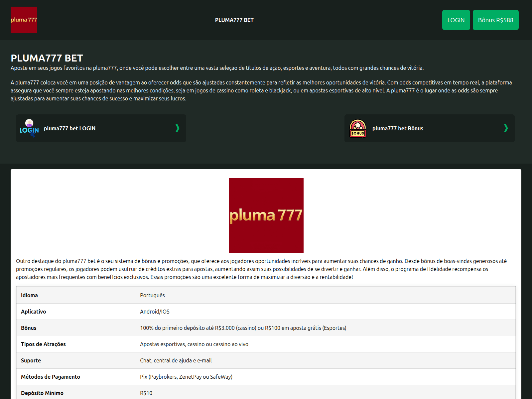Select the Bônus row label in table
Screen dimensions: 532x399
click(29, 328)
